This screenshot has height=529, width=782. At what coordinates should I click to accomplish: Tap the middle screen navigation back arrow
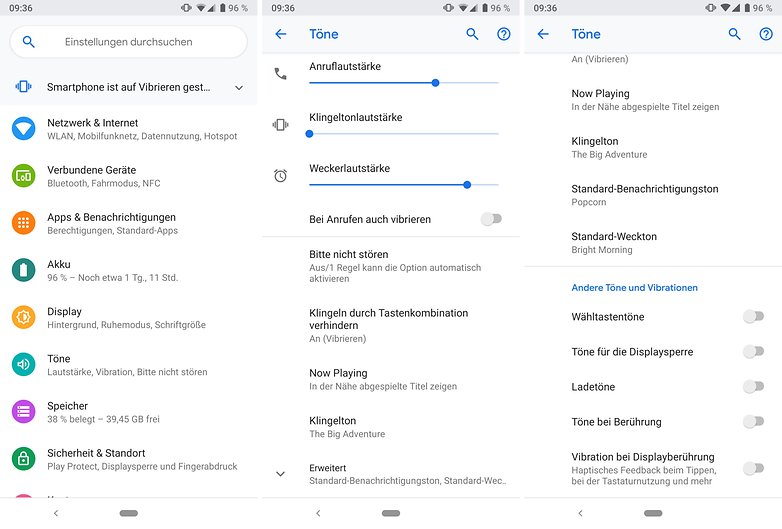tap(318, 513)
